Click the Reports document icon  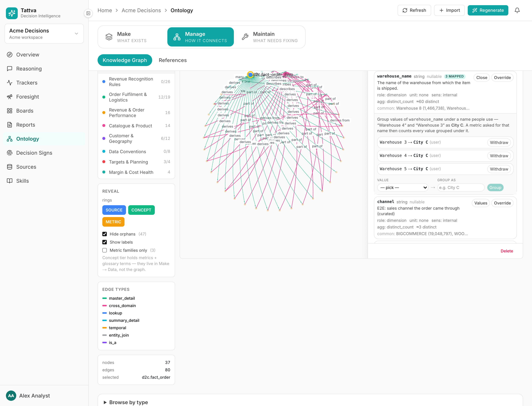10,125
